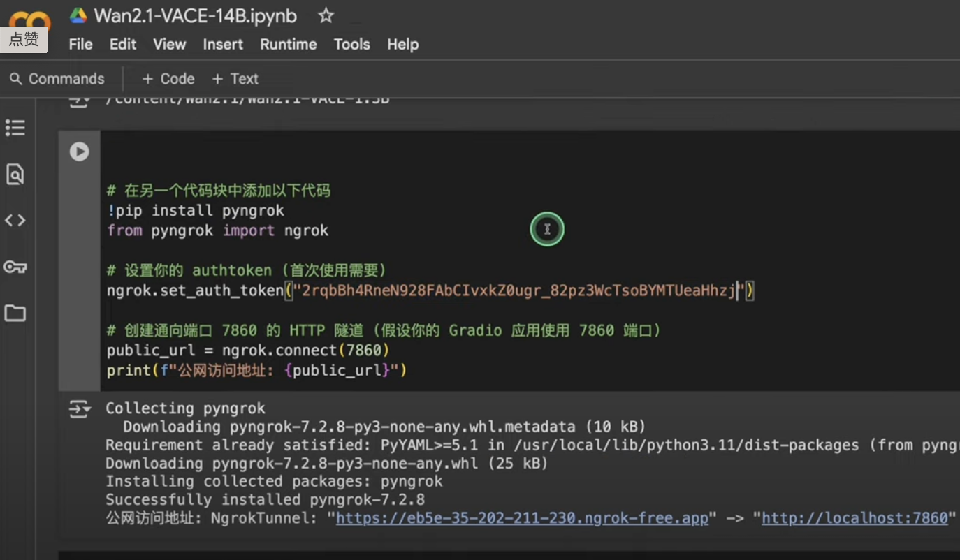Open the Secrets key panel
This screenshot has height=560, width=960.
(x=15, y=267)
